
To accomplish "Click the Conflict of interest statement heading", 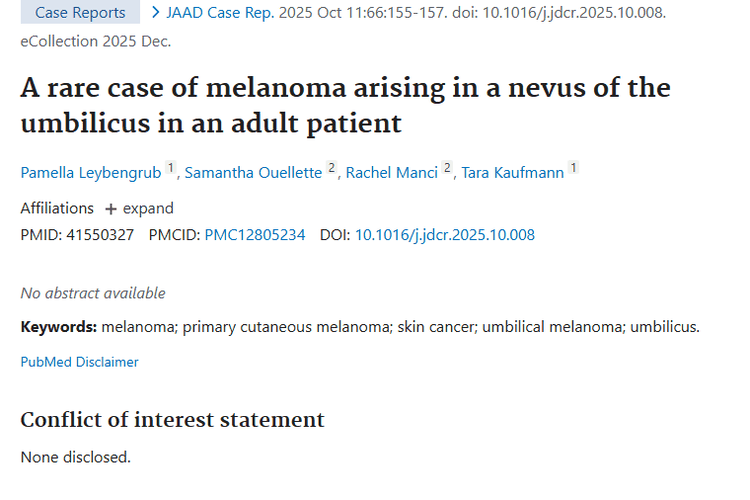I will point(172,419).
